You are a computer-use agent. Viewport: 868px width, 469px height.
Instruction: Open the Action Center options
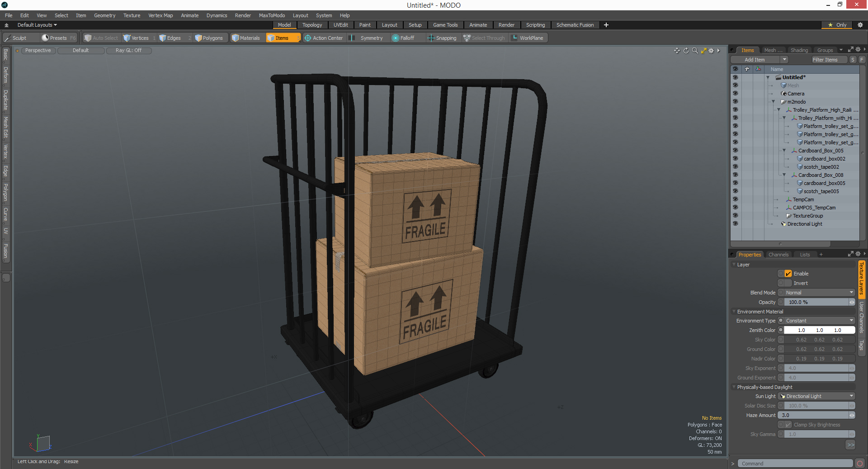pos(324,38)
